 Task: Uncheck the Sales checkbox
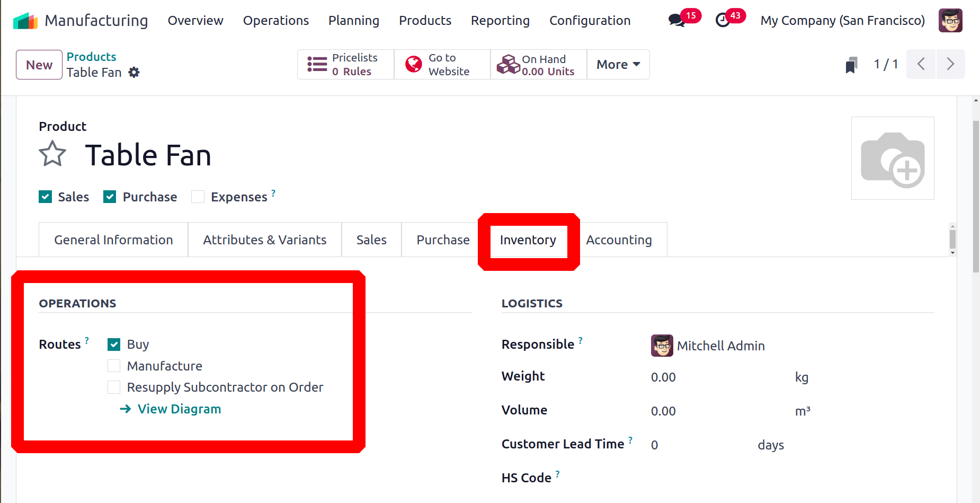click(x=45, y=197)
